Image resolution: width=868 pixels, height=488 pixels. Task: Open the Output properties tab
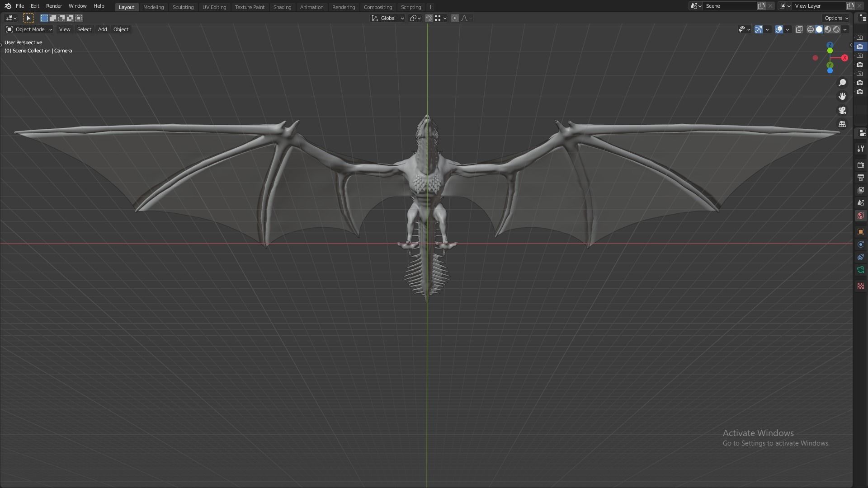coord(861,178)
